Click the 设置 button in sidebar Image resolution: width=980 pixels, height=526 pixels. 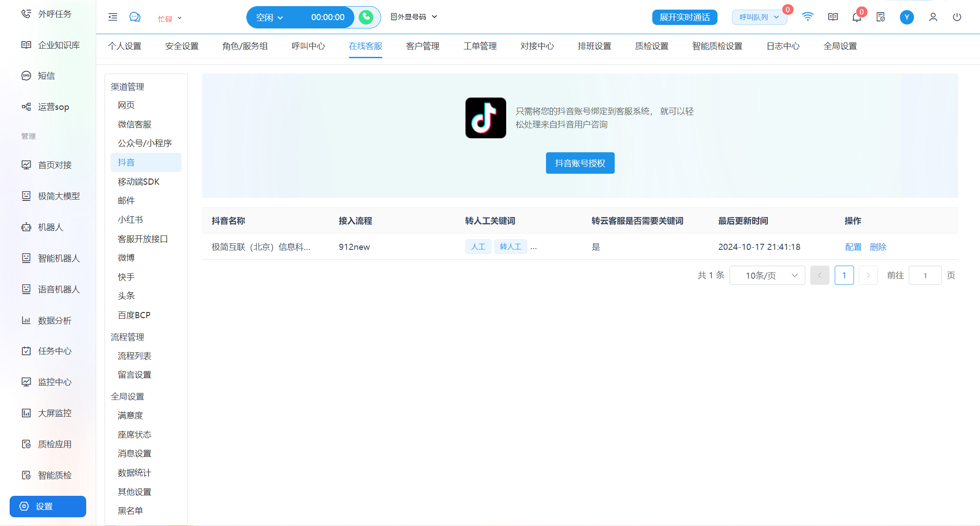(48, 506)
